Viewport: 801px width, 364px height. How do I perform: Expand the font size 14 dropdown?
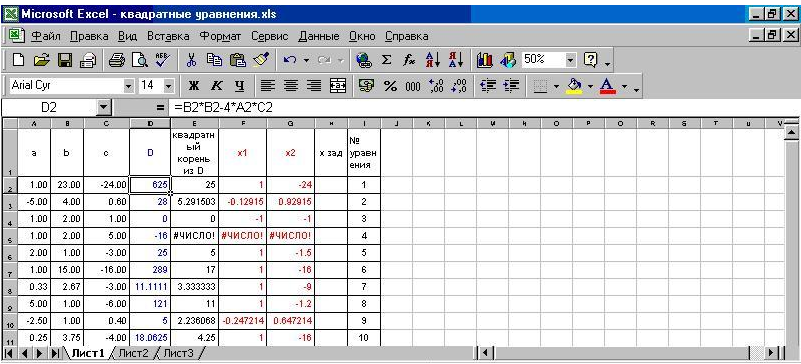[169, 86]
